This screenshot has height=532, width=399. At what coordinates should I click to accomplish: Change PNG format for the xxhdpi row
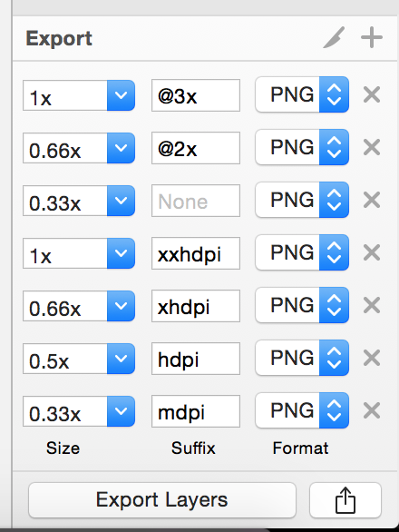pos(302,252)
